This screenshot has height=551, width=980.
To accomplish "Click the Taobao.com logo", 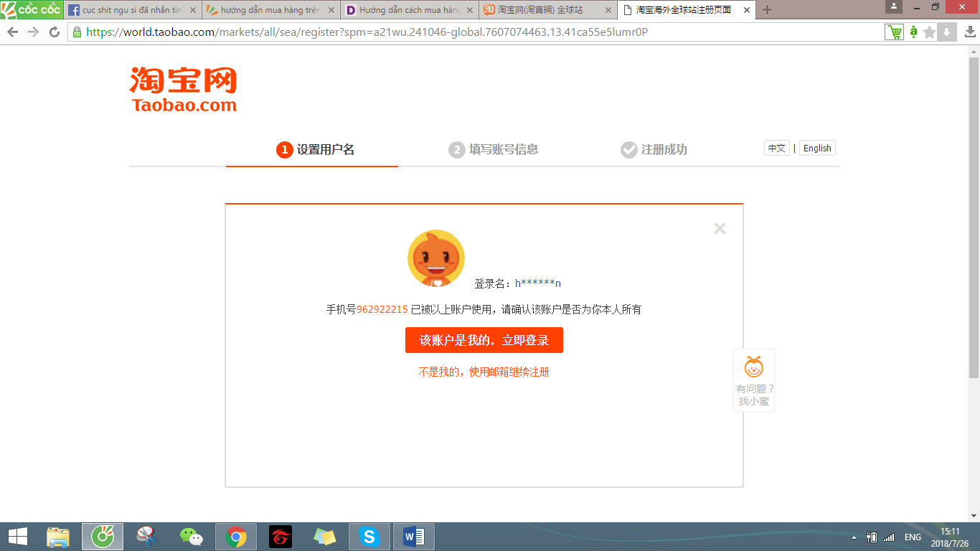I will 184,90.
